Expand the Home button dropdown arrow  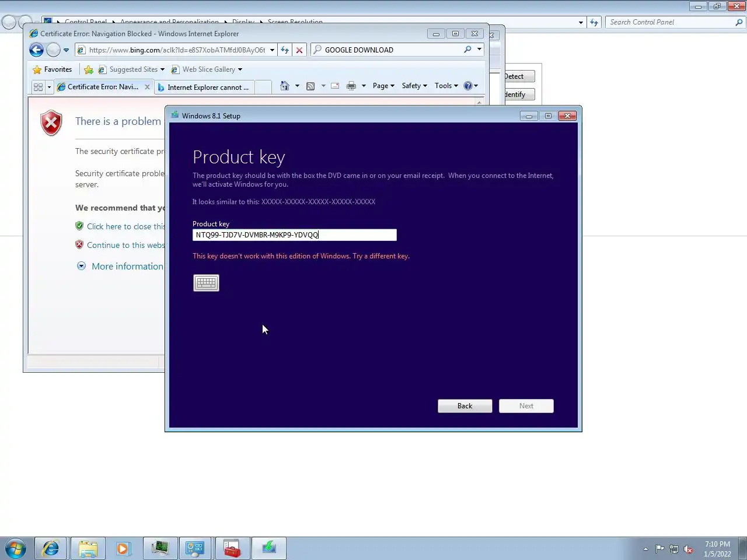(x=297, y=86)
